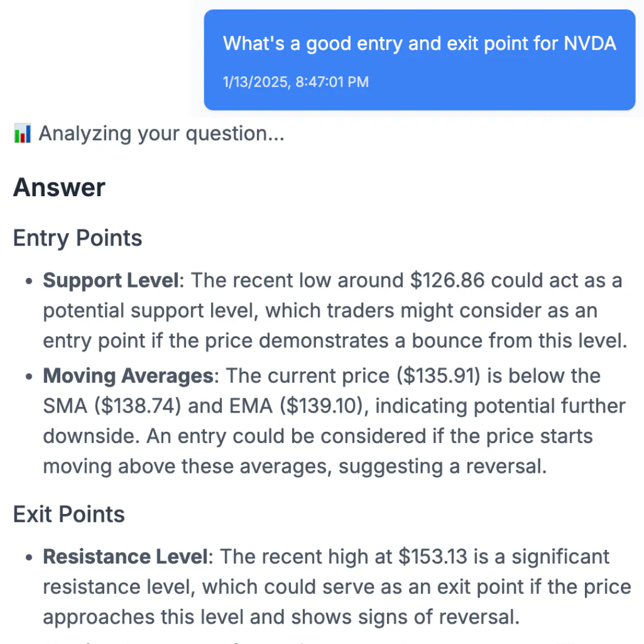Click the bold Resistance Level label

125,556
